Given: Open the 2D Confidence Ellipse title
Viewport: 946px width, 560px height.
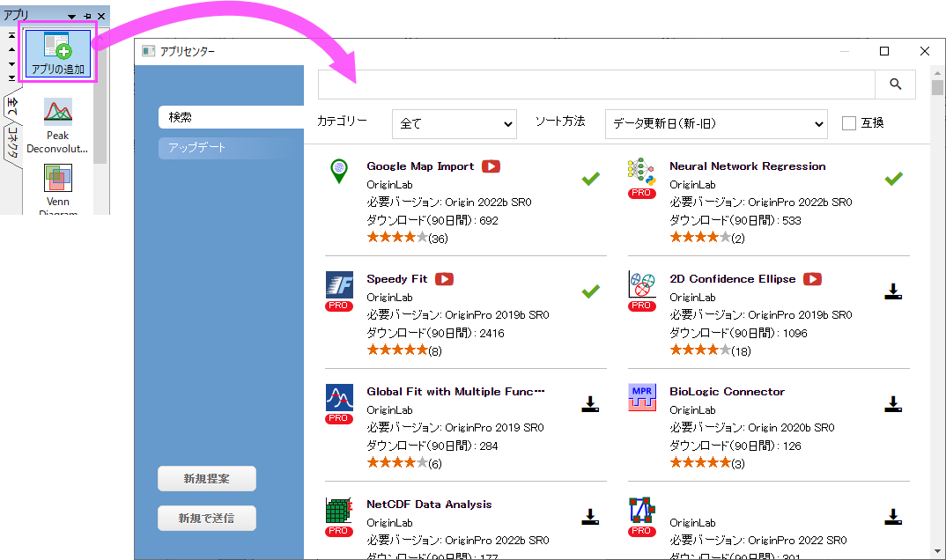Looking at the screenshot, I should coord(733,279).
